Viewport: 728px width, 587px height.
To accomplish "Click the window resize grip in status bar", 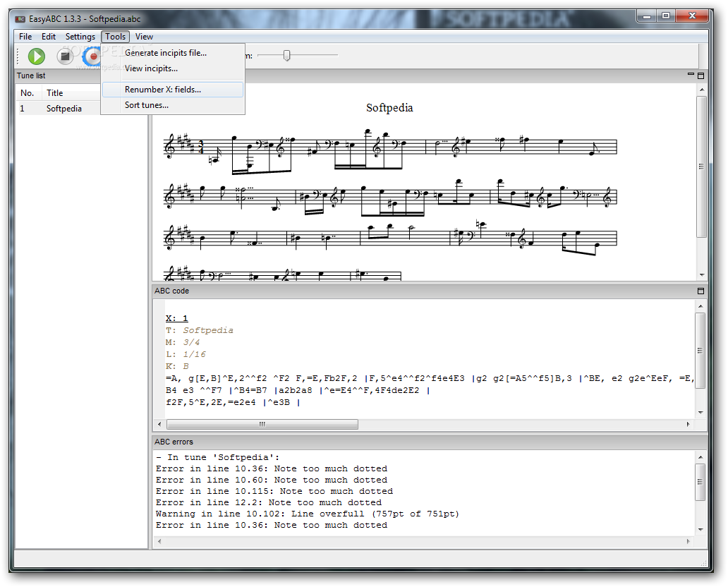I will [703, 564].
